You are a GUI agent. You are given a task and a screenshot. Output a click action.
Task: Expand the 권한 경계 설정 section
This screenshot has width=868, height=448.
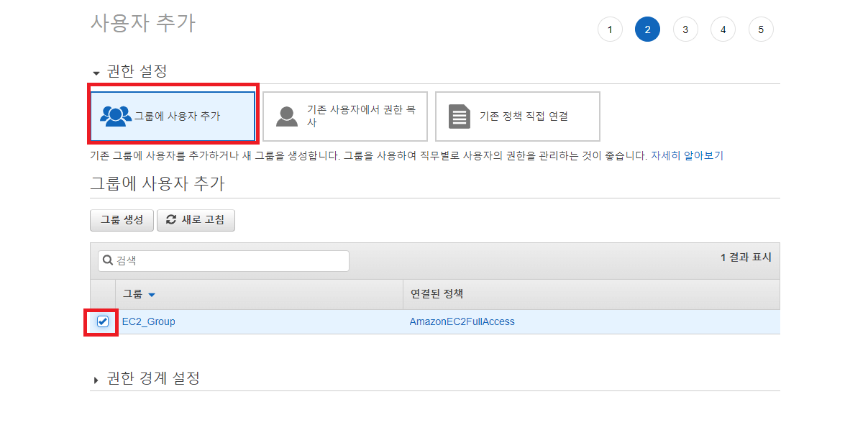(x=146, y=378)
